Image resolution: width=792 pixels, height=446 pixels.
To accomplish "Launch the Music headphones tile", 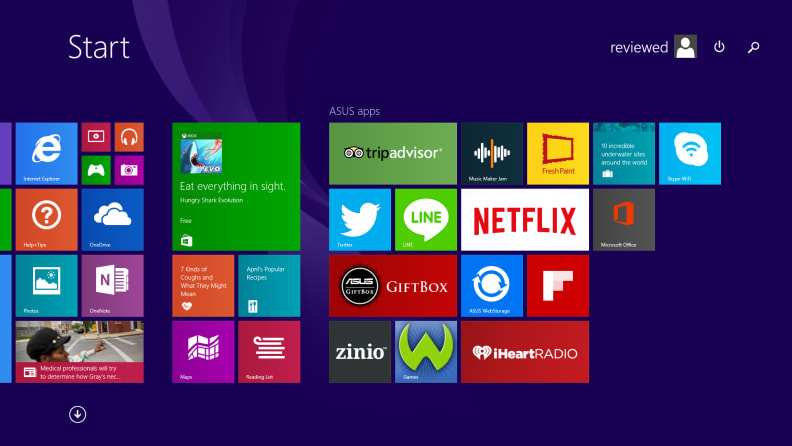I will click(x=129, y=137).
